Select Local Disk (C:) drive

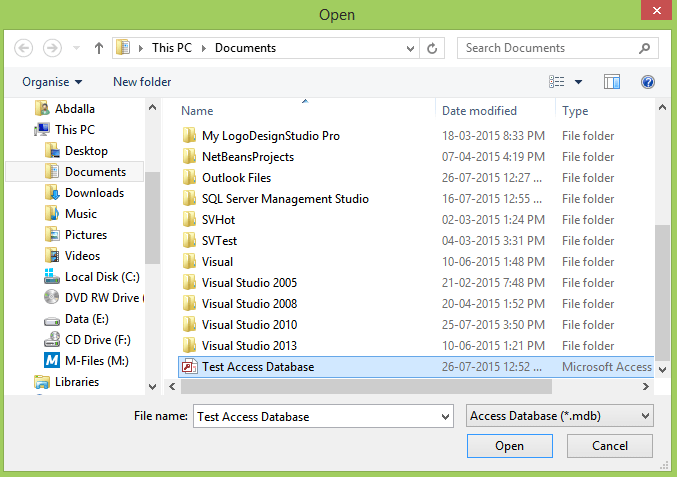pyautogui.click(x=92, y=277)
